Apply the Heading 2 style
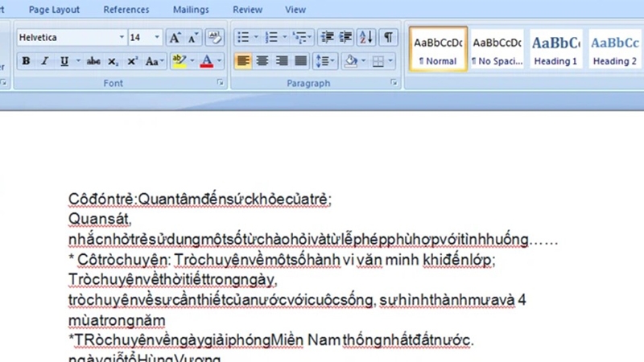 tap(615, 49)
